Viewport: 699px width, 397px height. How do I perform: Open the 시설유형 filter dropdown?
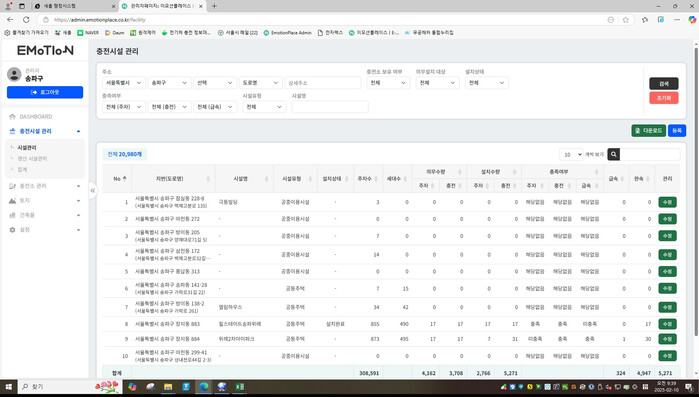(x=264, y=107)
